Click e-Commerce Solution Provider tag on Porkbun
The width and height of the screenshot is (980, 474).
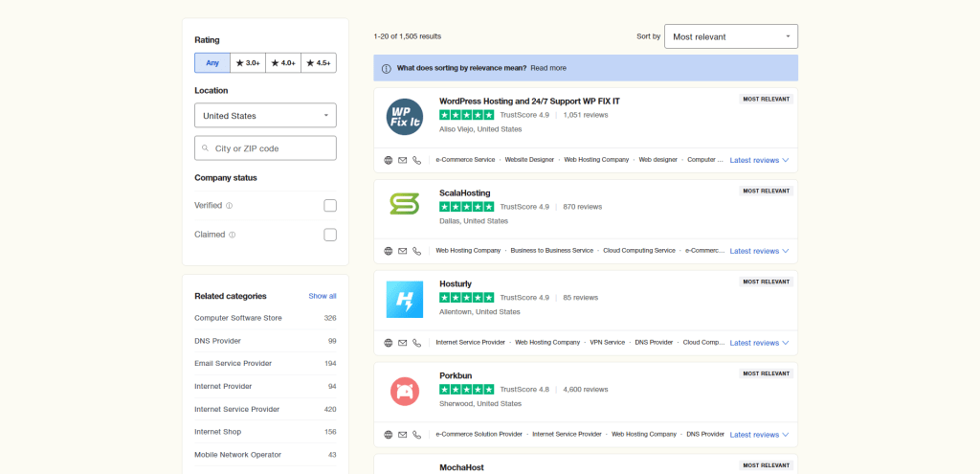pyautogui.click(x=479, y=435)
